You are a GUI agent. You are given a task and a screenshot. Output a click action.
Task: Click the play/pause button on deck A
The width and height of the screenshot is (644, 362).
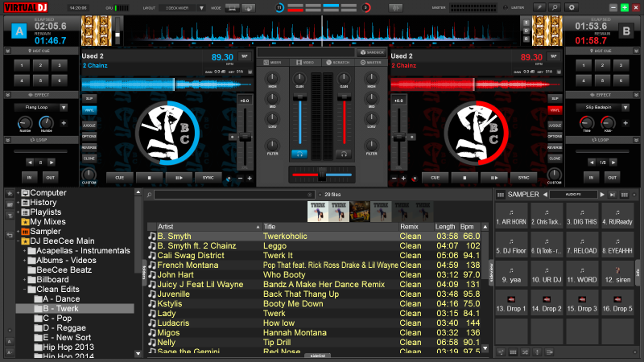point(179,178)
